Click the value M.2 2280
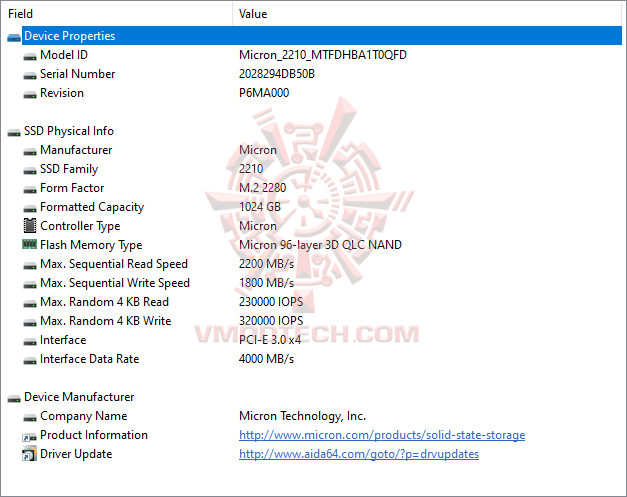This screenshot has height=497, width=627. pyautogui.click(x=262, y=188)
